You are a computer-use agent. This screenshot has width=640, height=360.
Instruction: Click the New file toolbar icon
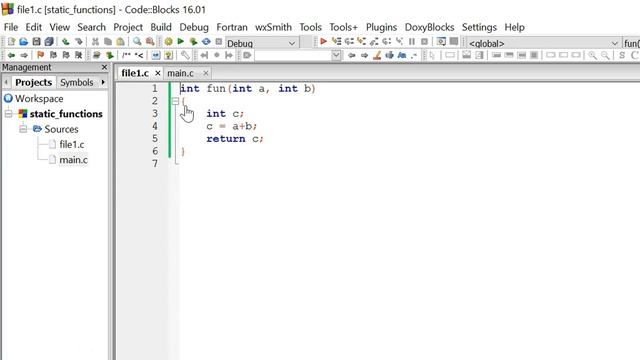coord(11,41)
